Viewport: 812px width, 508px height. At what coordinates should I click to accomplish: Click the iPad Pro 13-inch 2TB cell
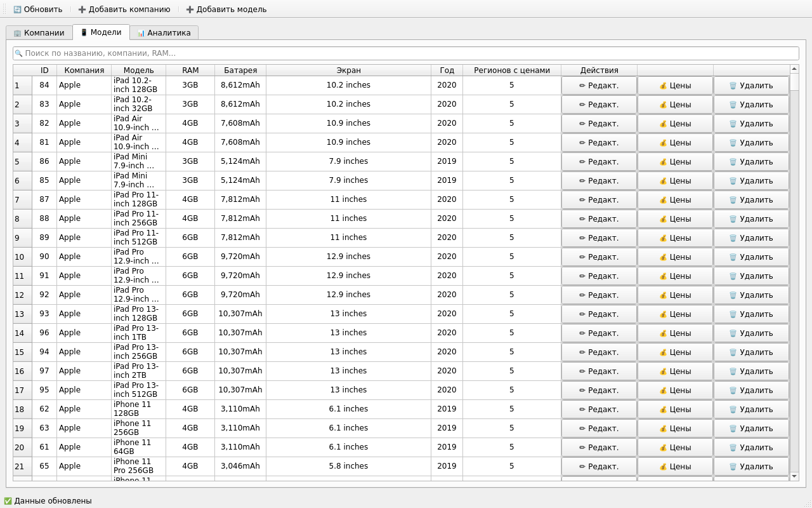pyautogui.click(x=138, y=371)
